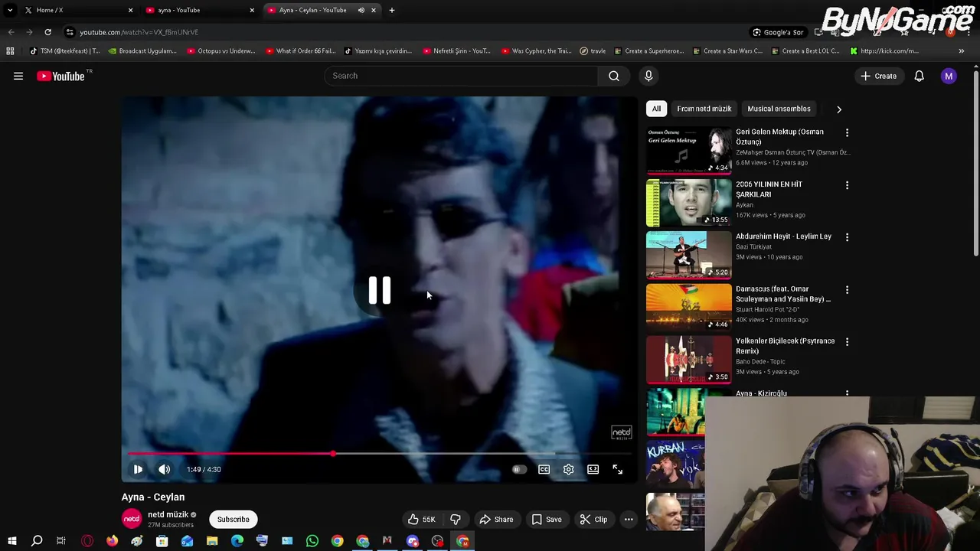
Task: Open the Create button
Action: point(878,76)
